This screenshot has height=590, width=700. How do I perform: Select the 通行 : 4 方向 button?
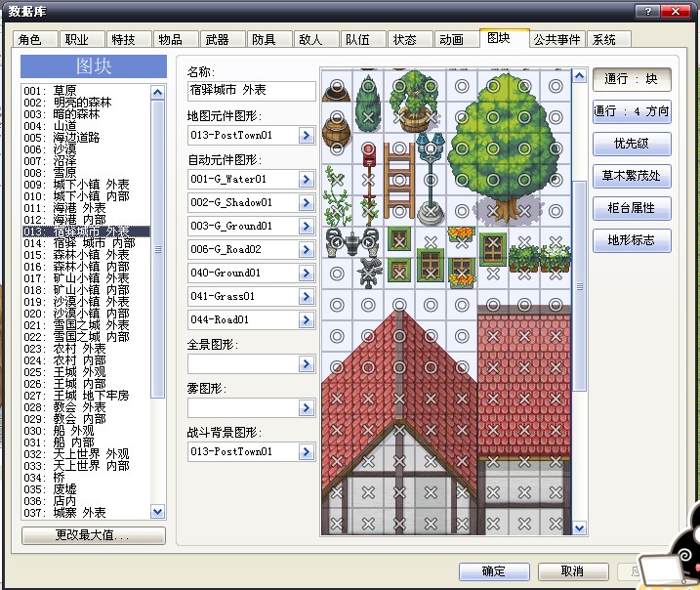[x=632, y=111]
